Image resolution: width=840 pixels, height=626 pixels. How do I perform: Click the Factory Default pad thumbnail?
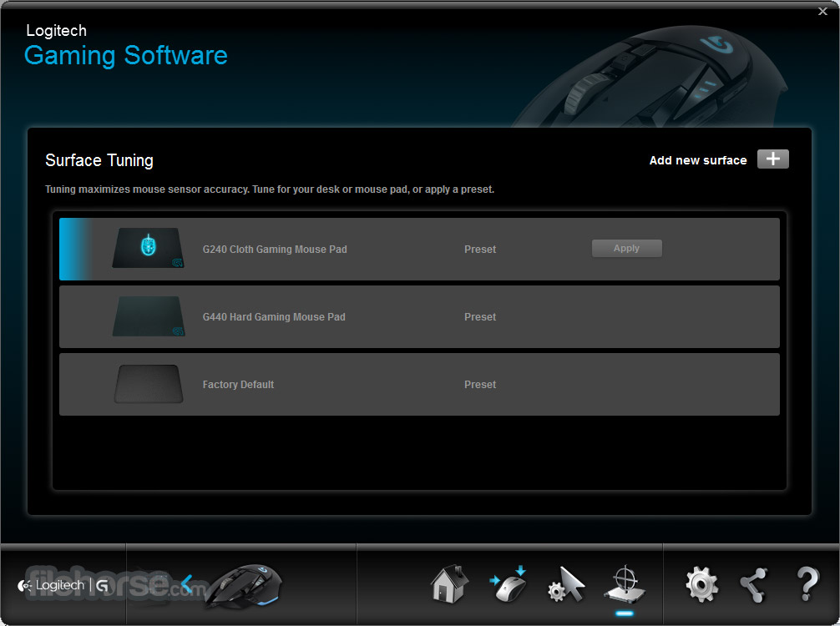tap(149, 384)
